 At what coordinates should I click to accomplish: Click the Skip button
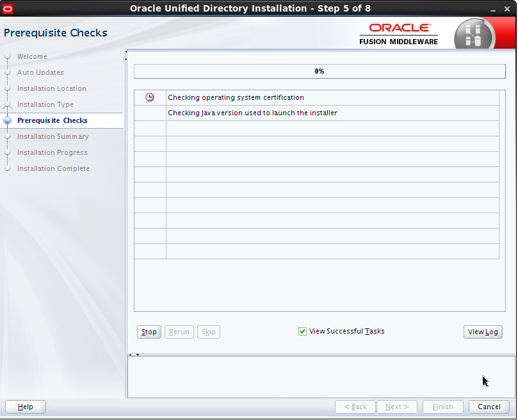[209, 332]
